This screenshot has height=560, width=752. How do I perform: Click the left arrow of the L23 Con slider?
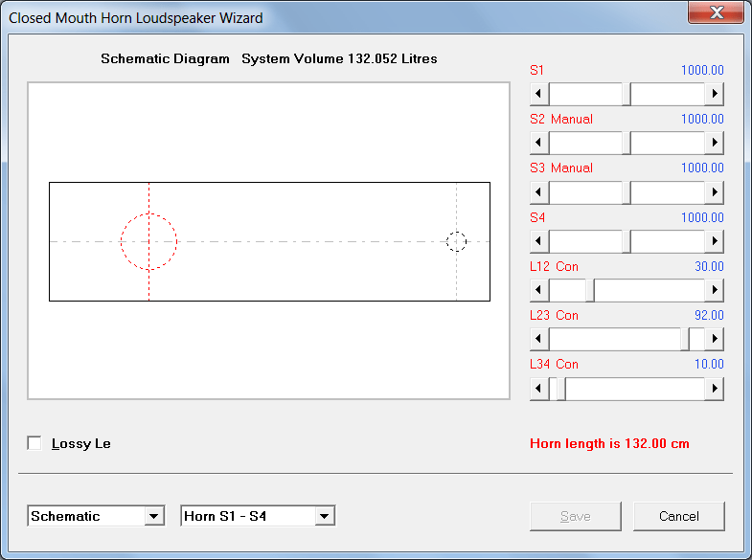click(x=539, y=339)
